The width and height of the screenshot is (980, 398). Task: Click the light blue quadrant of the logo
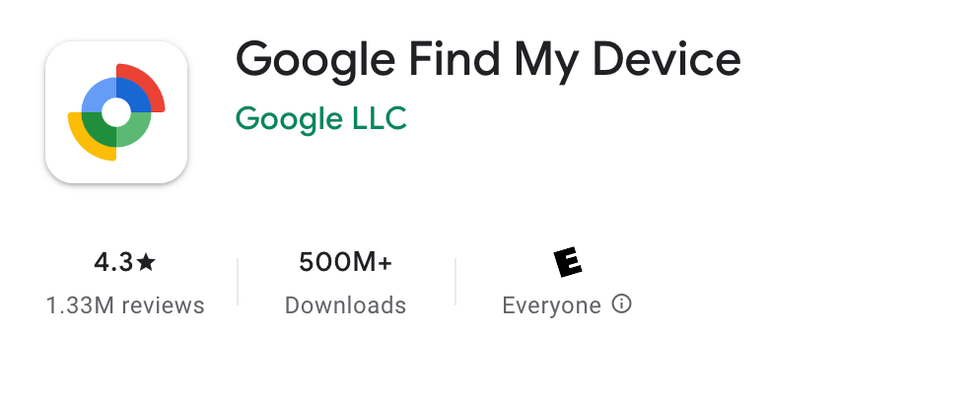tap(99, 95)
